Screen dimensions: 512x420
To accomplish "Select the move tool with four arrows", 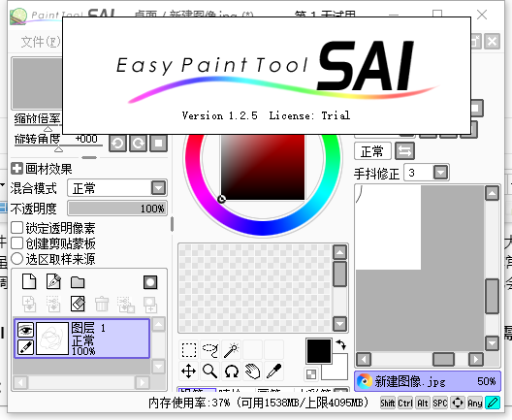I will (x=189, y=371).
